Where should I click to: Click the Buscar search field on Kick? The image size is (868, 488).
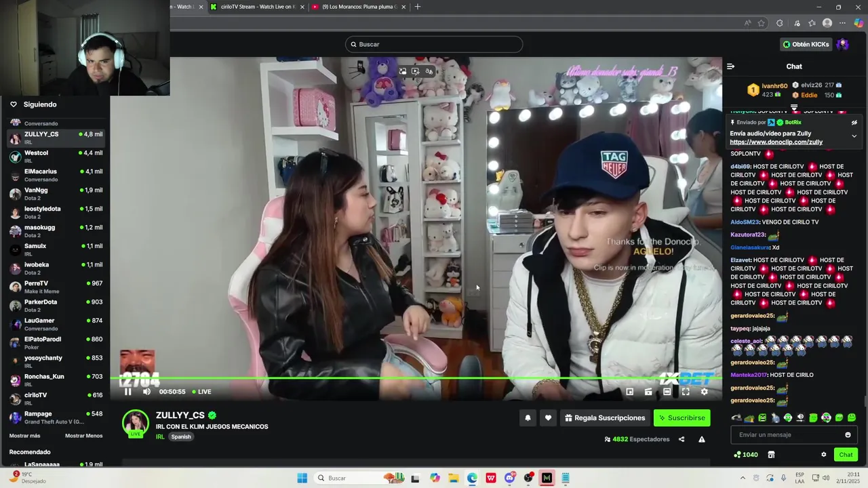[x=434, y=45]
